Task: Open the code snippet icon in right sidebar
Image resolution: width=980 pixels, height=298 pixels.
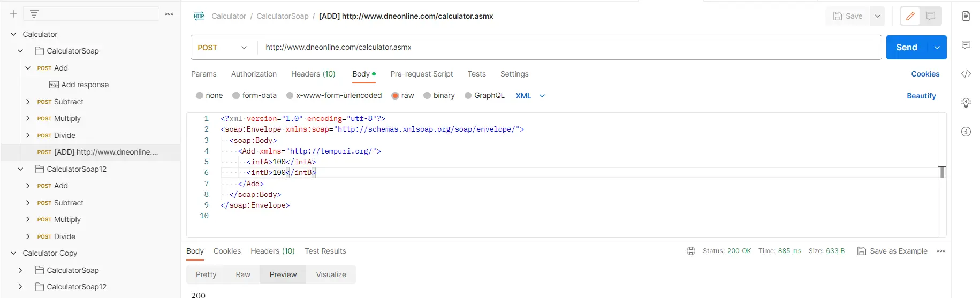Action: (x=966, y=74)
